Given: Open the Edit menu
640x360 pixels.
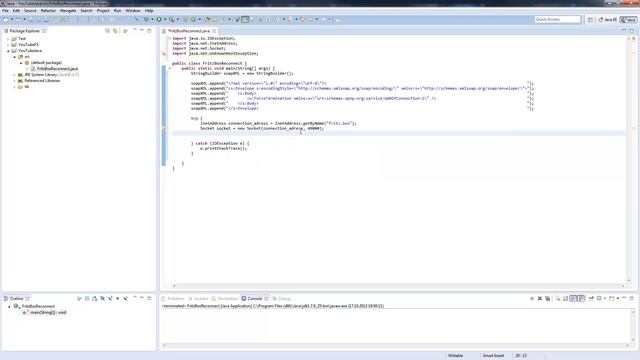Looking at the screenshot, I should (16, 11).
